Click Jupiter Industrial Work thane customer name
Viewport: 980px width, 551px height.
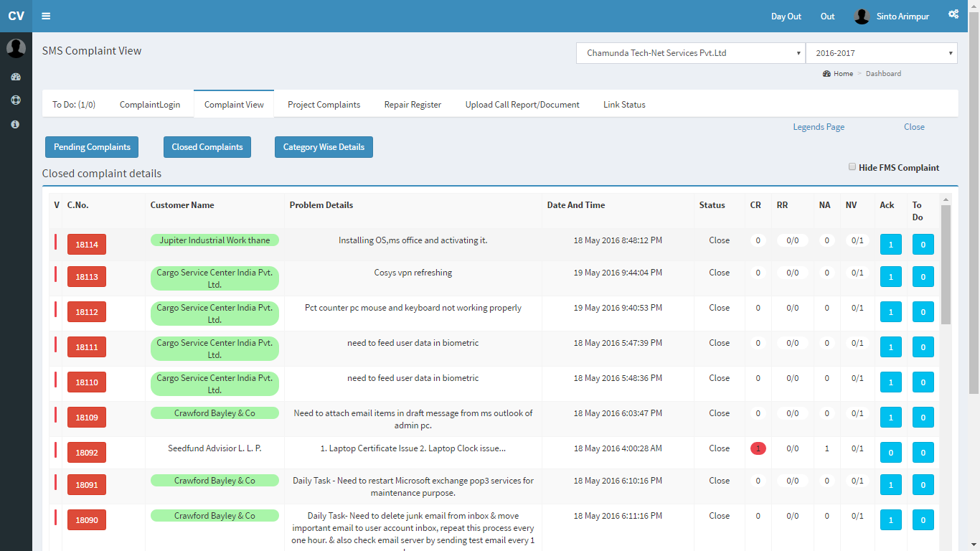coord(215,240)
